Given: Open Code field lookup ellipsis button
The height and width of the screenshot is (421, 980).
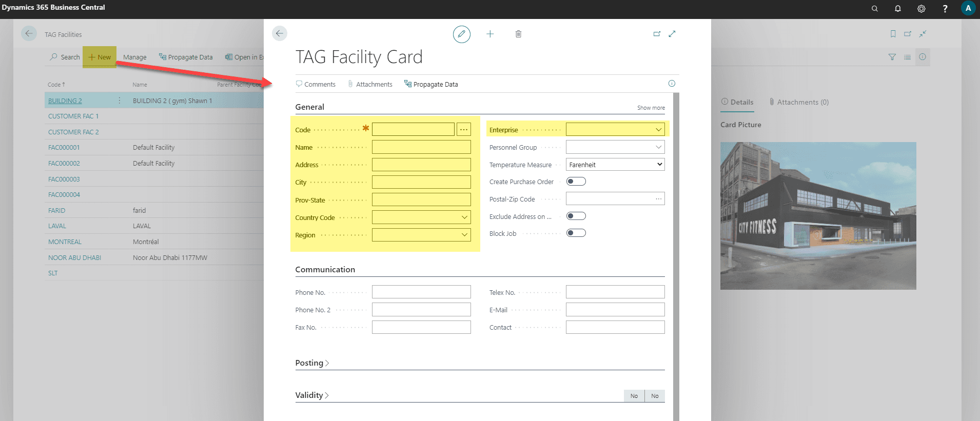Looking at the screenshot, I should point(464,129).
